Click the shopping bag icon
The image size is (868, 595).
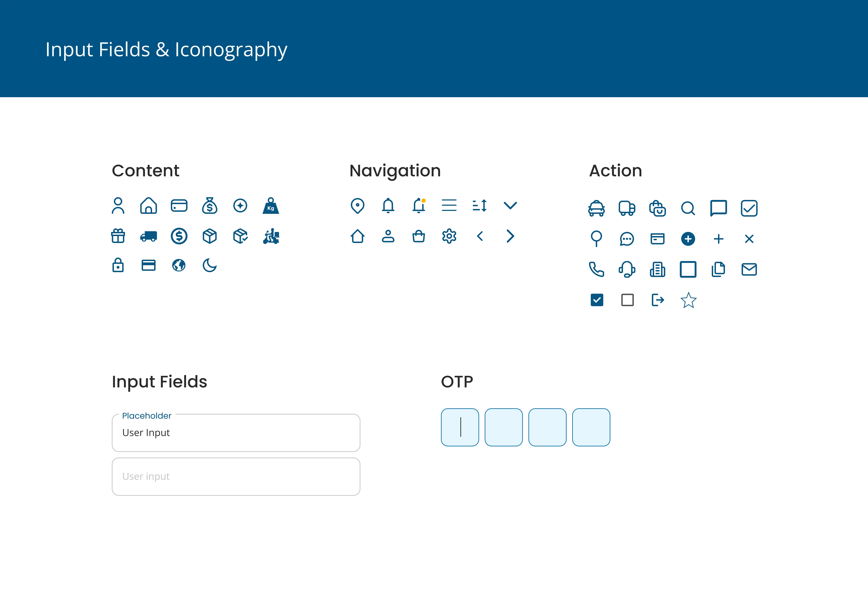pyautogui.click(x=419, y=236)
